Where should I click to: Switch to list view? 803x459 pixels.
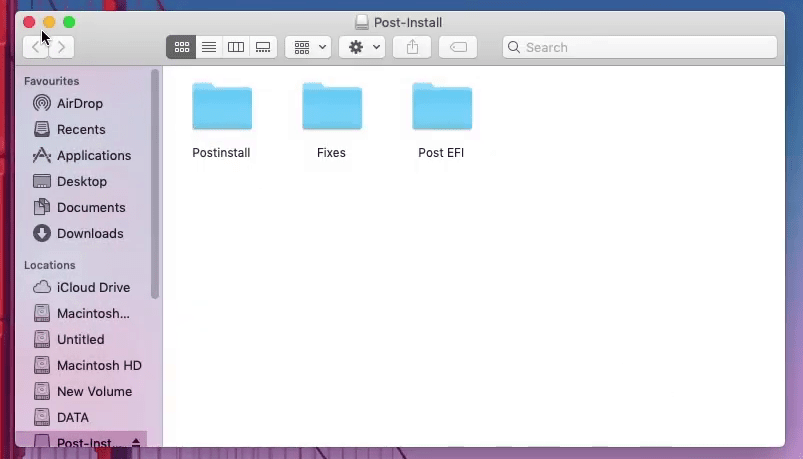click(x=209, y=47)
